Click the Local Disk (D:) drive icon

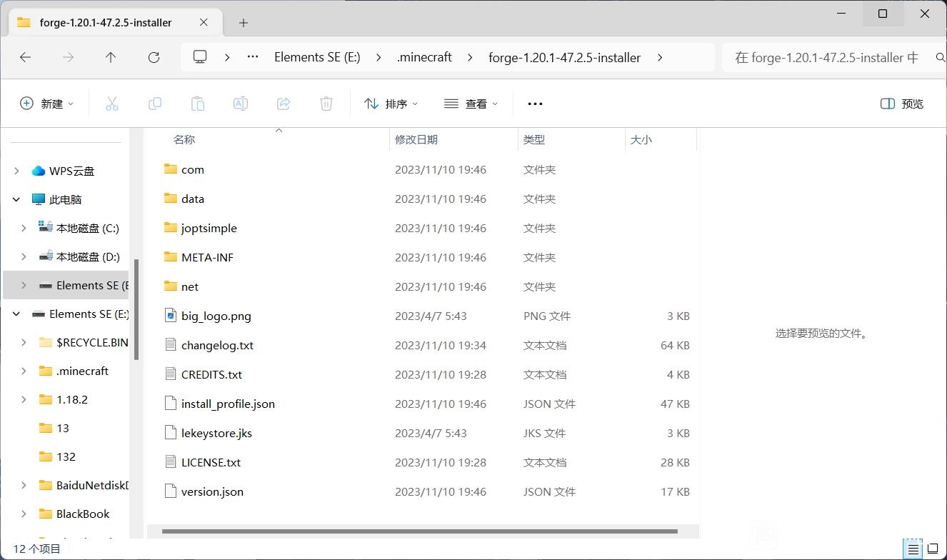[x=46, y=256]
